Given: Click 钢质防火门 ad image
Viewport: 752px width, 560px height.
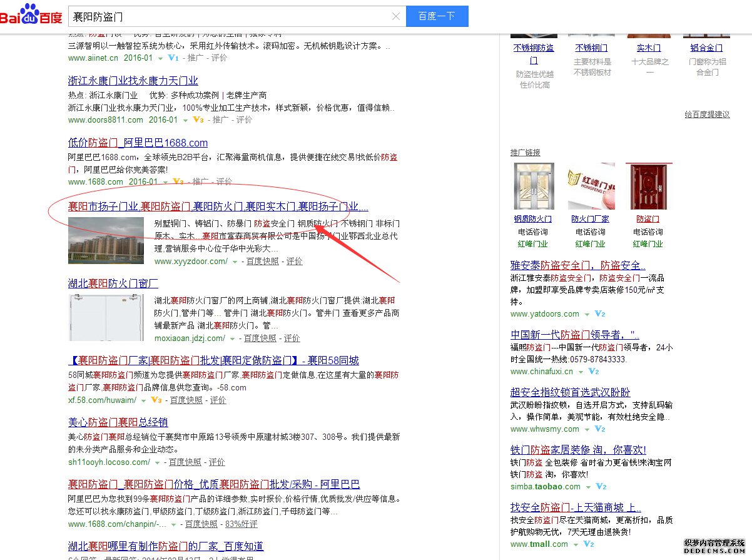Looking at the screenshot, I should [533, 186].
